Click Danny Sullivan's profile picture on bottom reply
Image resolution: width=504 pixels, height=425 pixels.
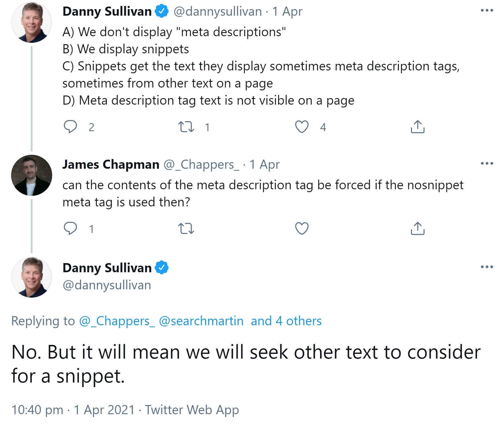[x=32, y=277]
